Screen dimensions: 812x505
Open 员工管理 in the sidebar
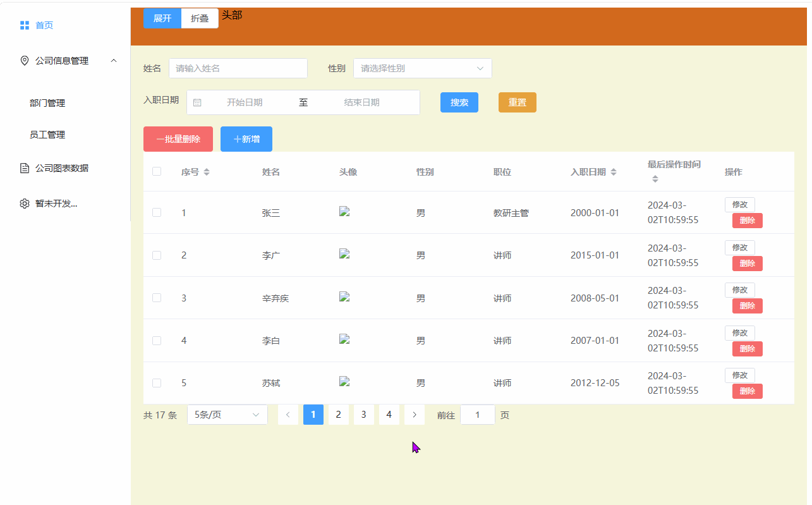click(x=65, y=135)
